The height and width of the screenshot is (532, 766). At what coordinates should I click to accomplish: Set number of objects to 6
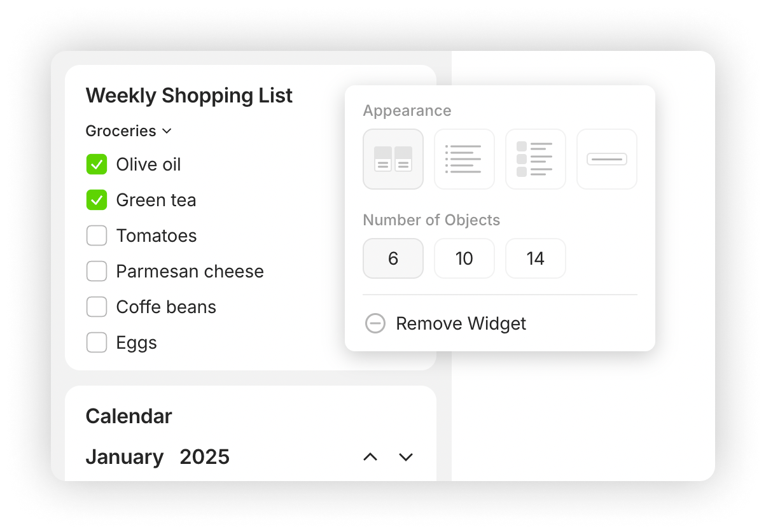click(x=393, y=258)
